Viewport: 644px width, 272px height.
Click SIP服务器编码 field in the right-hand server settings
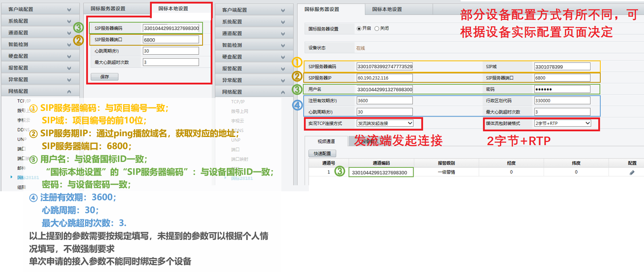coord(385,67)
